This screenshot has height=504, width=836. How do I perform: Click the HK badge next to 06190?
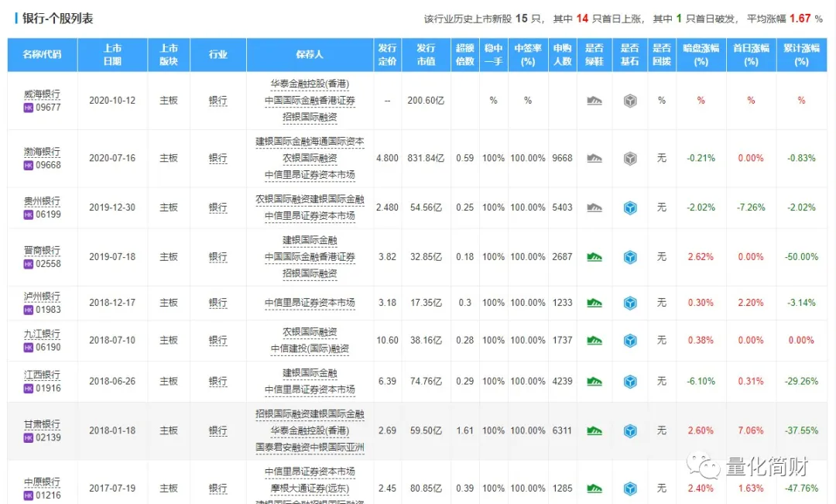pyautogui.click(x=29, y=348)
